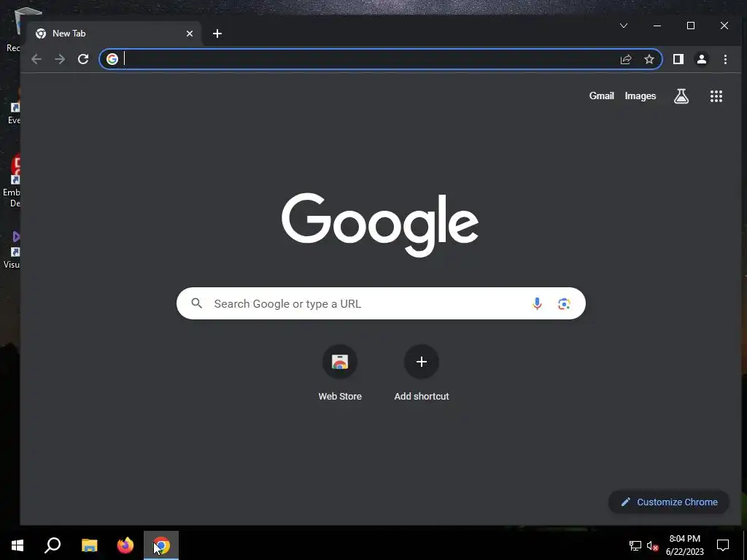This screenshot has height=560, width=747.
Task: Open a new tab with the plus button
Action: tap(217, 34)
